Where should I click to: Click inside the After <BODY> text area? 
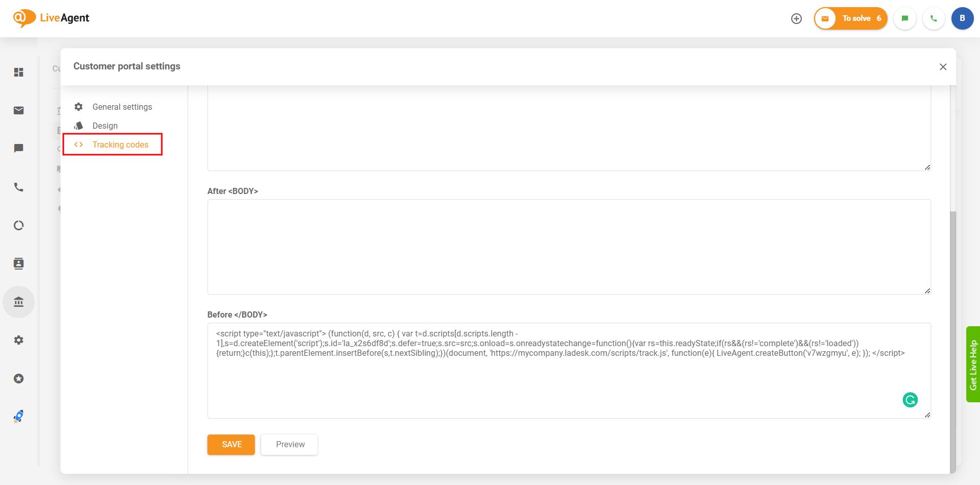point(569,247)
